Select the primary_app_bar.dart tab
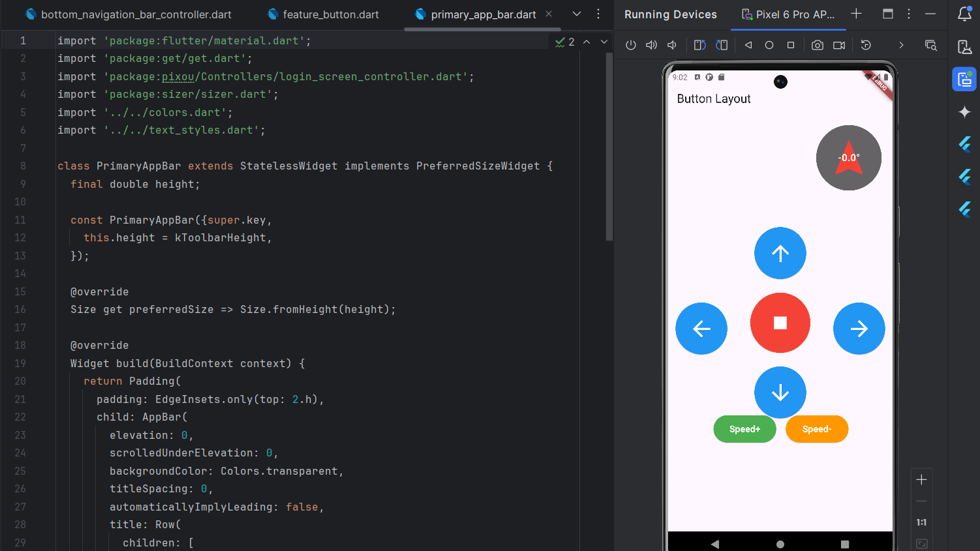This screenshot has width=980, height=551. tap(476, 14)
